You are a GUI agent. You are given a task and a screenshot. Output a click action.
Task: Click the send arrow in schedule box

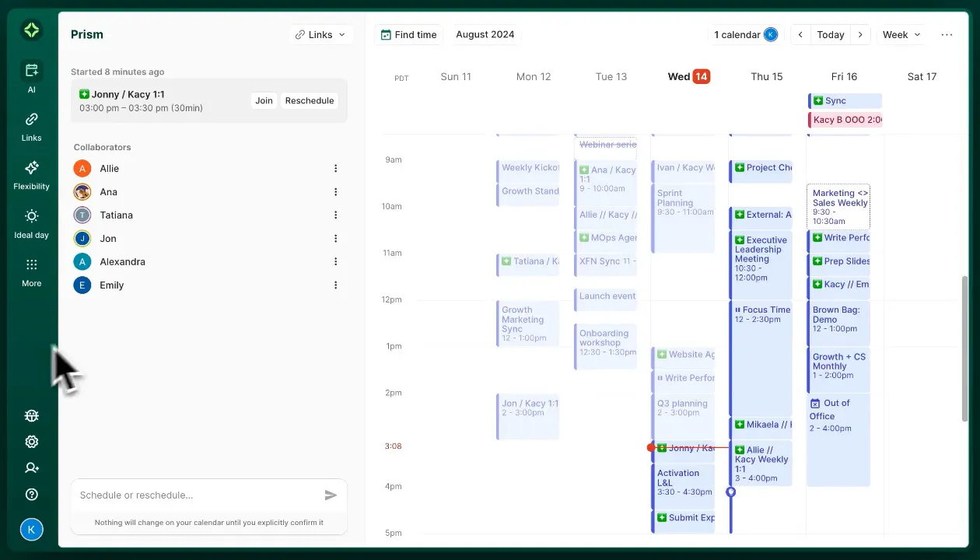pos(331,495)
